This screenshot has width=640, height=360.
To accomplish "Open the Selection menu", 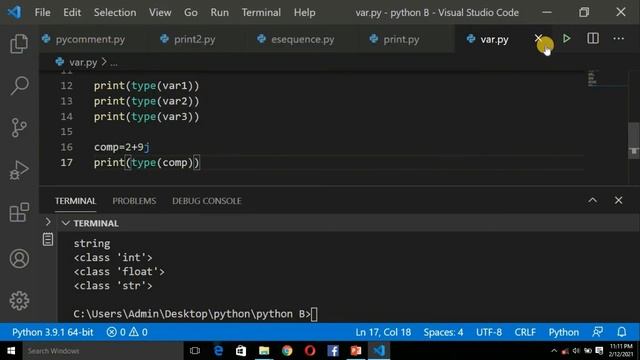I will coord(115,13).
